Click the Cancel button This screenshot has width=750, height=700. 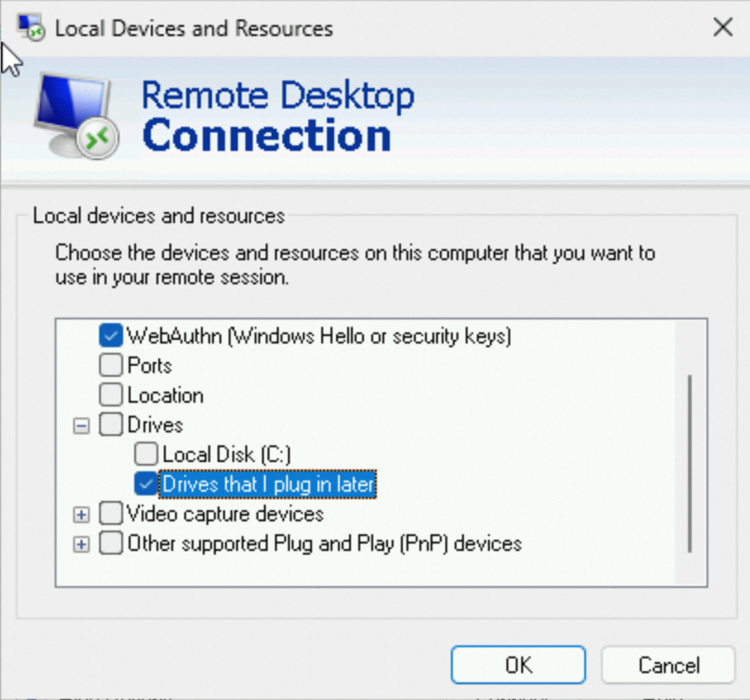point(669,665)
